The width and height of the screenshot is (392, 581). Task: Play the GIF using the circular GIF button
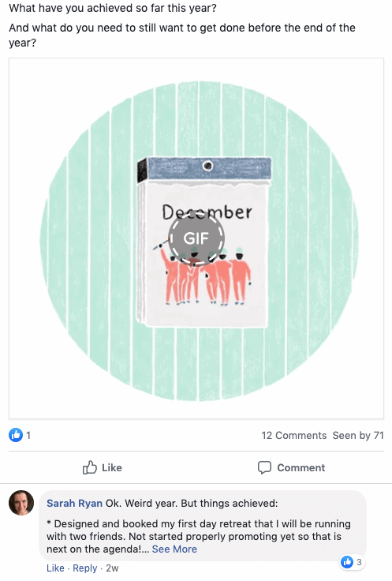[196, 238]
